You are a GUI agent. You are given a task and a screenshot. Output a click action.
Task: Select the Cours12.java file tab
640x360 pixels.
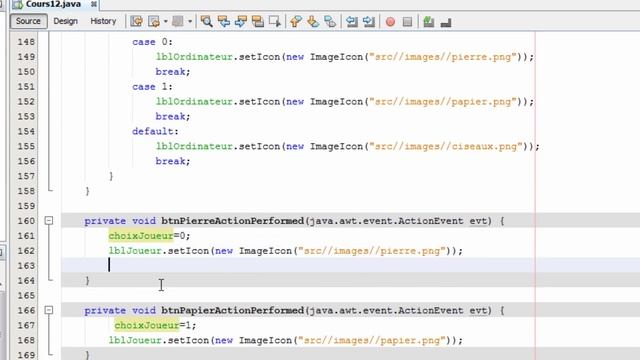pyautogui.click(x=53, y=4)
